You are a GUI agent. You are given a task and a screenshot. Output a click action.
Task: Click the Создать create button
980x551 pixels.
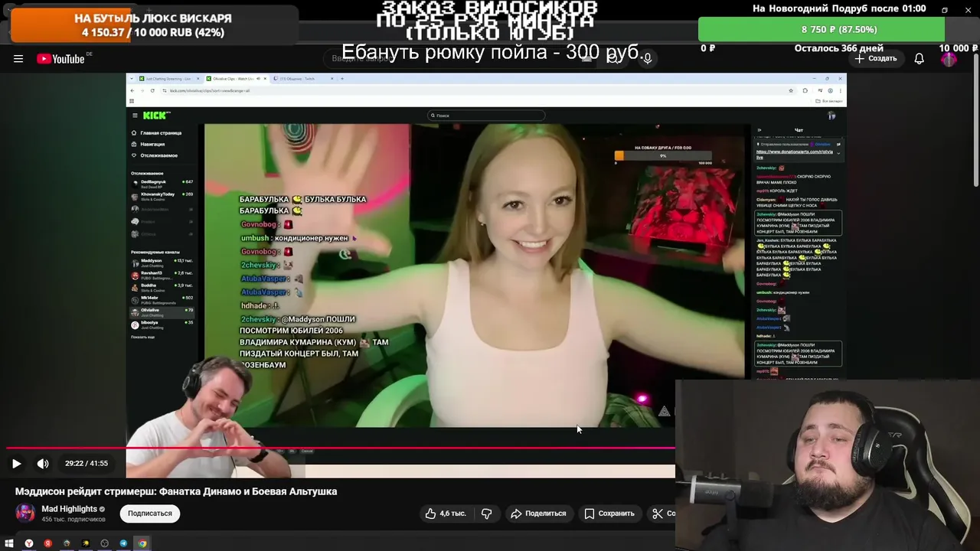tap(876, 59)
